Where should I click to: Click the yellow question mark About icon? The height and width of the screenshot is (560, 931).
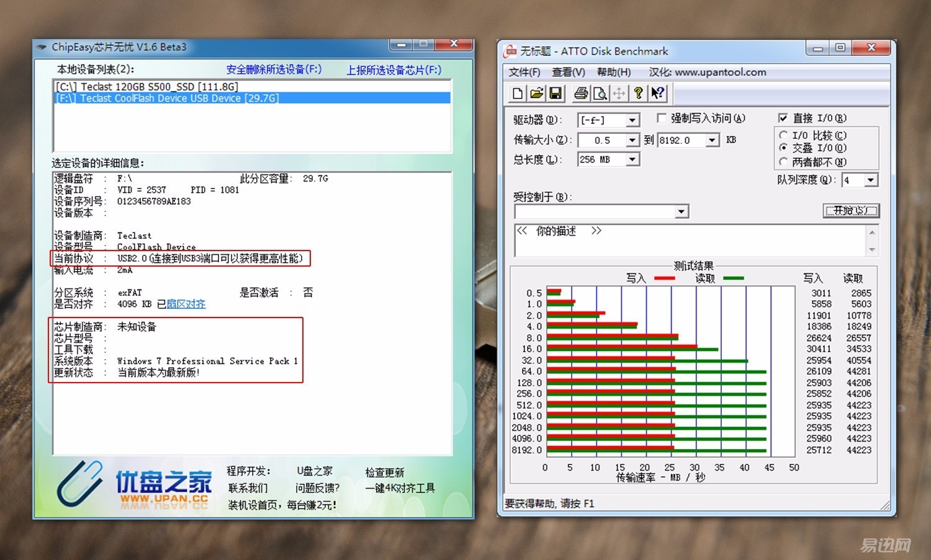click(638, 94)
